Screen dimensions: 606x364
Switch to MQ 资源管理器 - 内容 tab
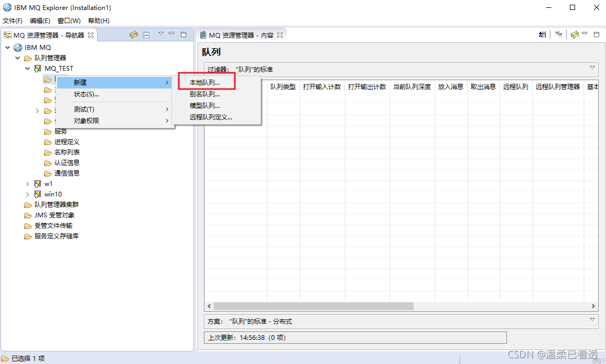pos(241,35)
